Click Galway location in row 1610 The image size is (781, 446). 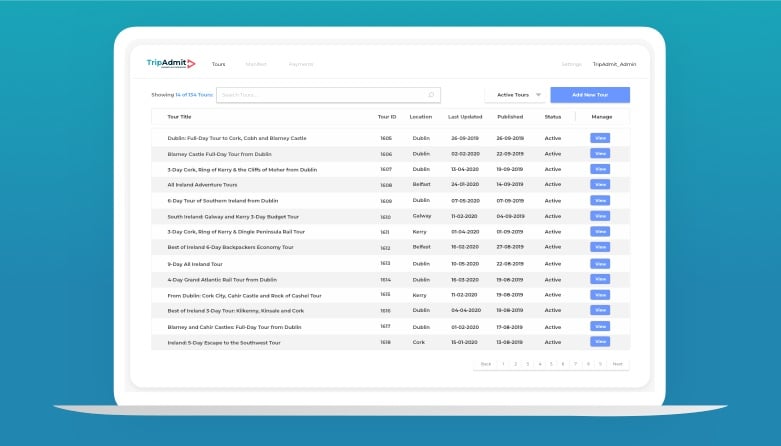(422, 216)
